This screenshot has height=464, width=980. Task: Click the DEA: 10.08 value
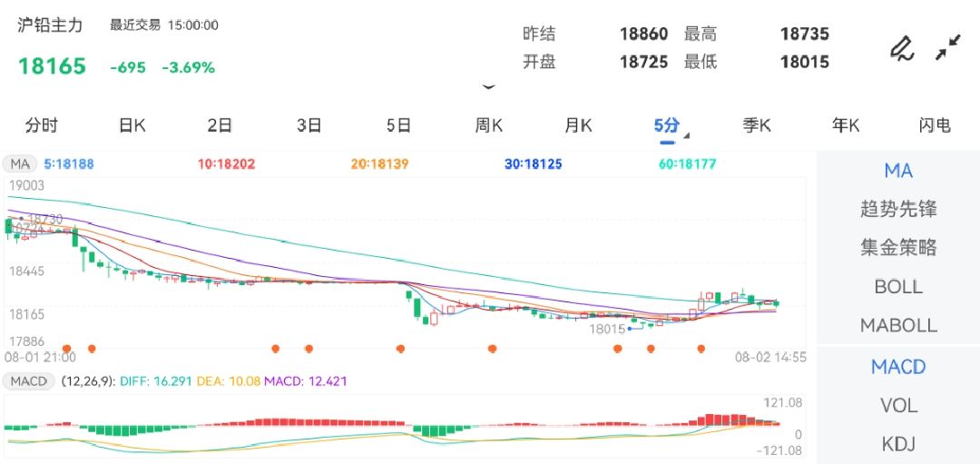point(229,380)
